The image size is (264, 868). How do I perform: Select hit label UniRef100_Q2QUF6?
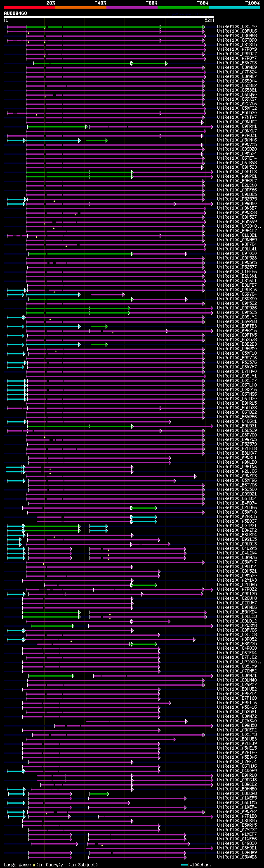[237, 508]
